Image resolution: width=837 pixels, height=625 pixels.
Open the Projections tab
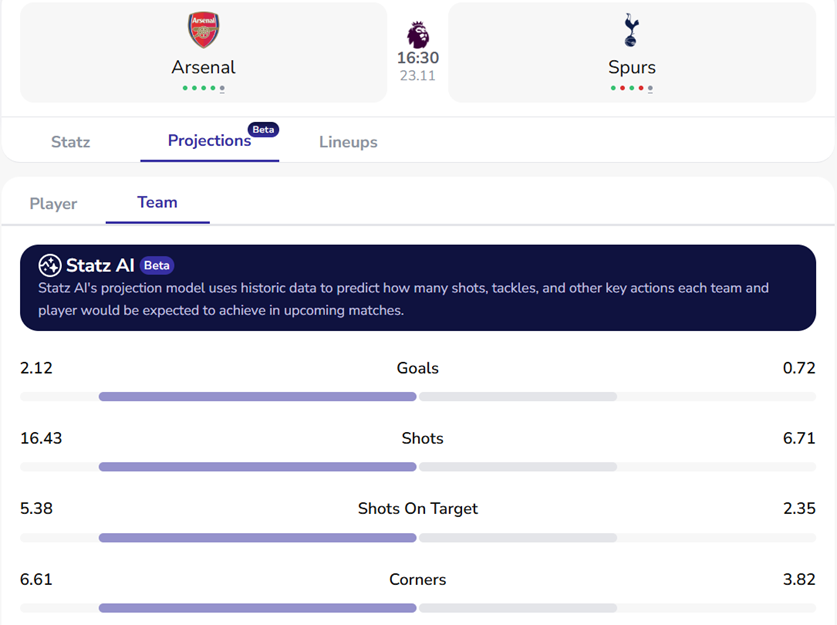tap(209, 141)
